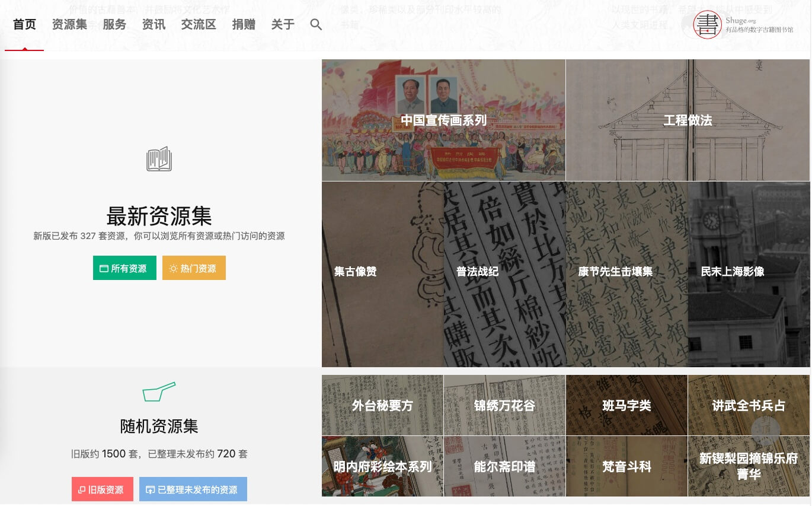Image resolution: width=812 pixels, height=506 pixels.
Task: Click the Shuge.org red seal logo
Action: 707,25
